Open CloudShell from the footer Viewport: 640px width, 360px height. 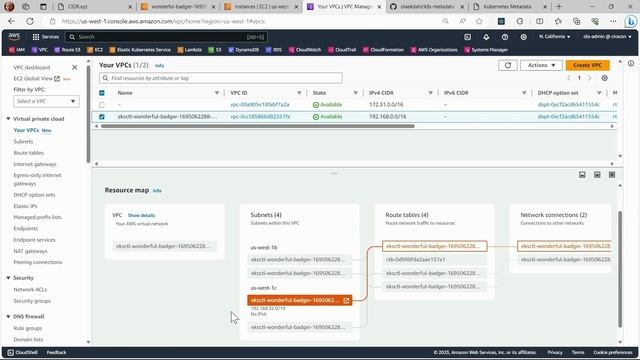point(23,352)
